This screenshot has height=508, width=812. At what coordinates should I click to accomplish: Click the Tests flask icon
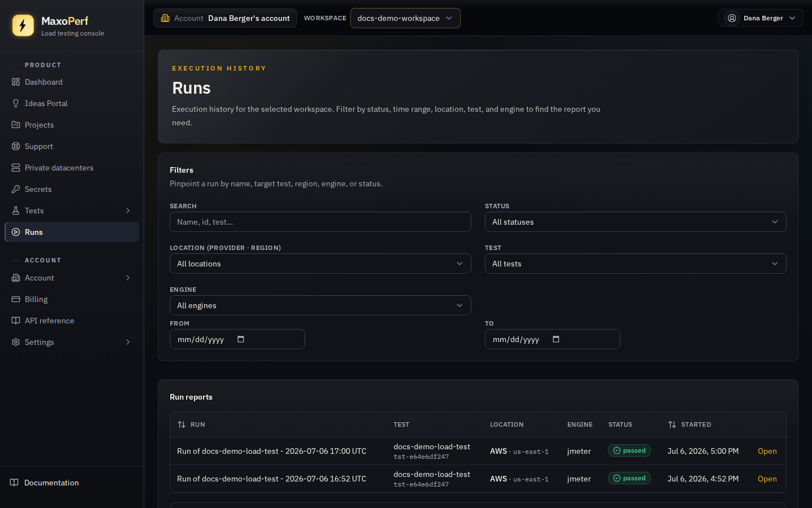[16, 211]
